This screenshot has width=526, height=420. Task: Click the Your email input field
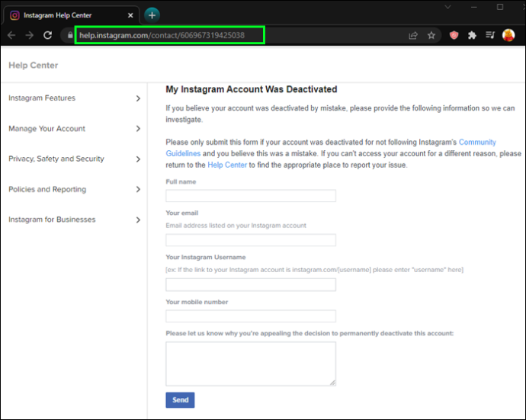pos(251,240)
